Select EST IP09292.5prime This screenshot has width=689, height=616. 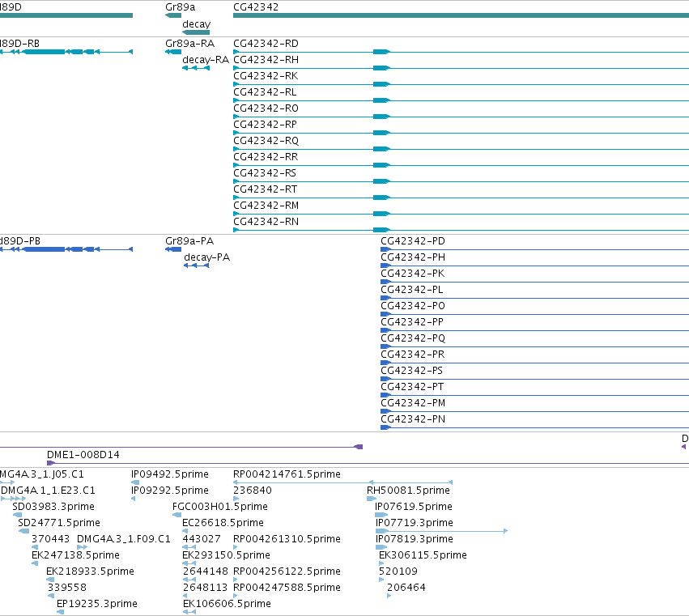[169, 491]
